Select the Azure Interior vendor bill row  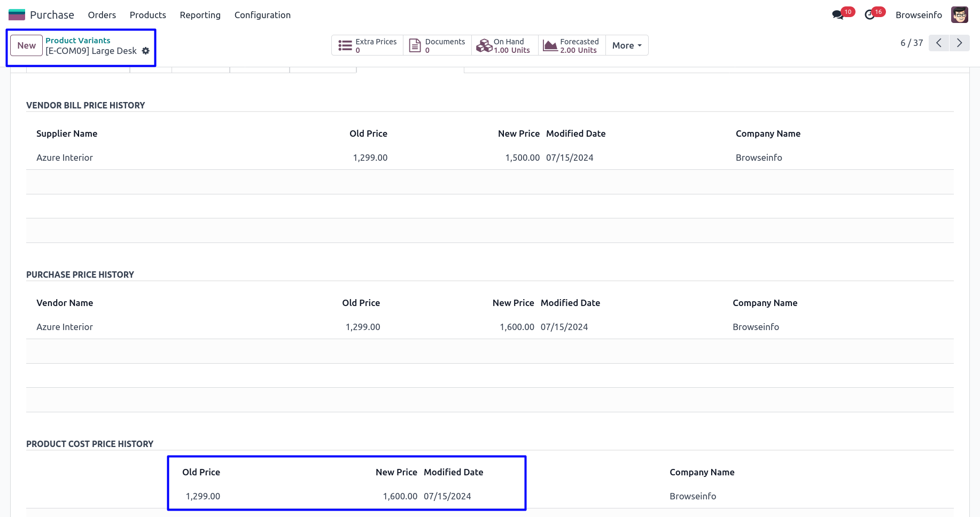click(x=65, y=158)
